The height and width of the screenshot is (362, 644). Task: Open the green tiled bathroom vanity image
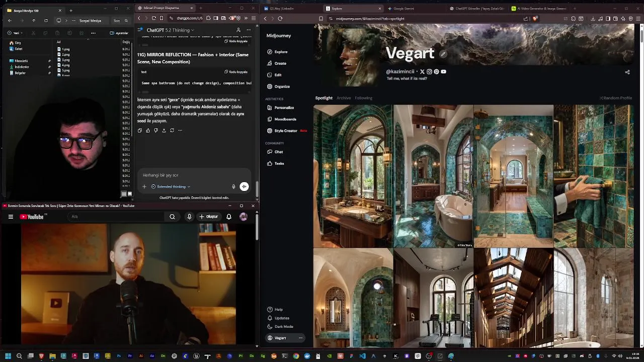click(x=353, y=176)
